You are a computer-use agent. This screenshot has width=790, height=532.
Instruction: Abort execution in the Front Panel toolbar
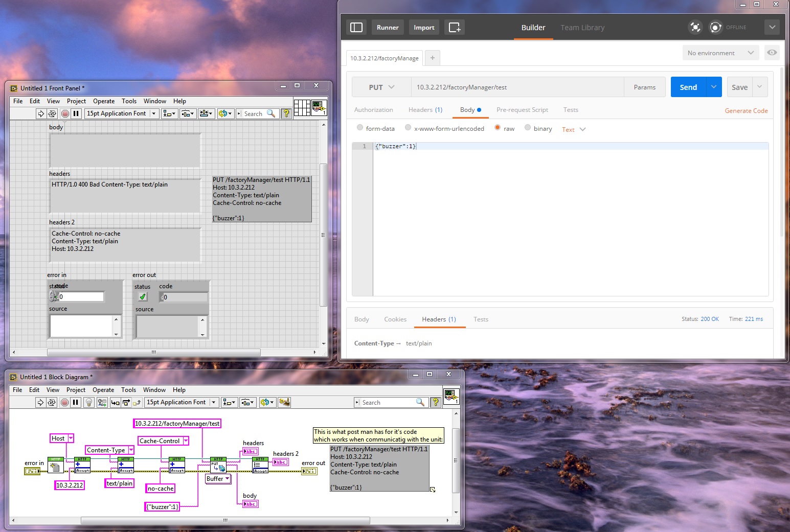point(65,113)
